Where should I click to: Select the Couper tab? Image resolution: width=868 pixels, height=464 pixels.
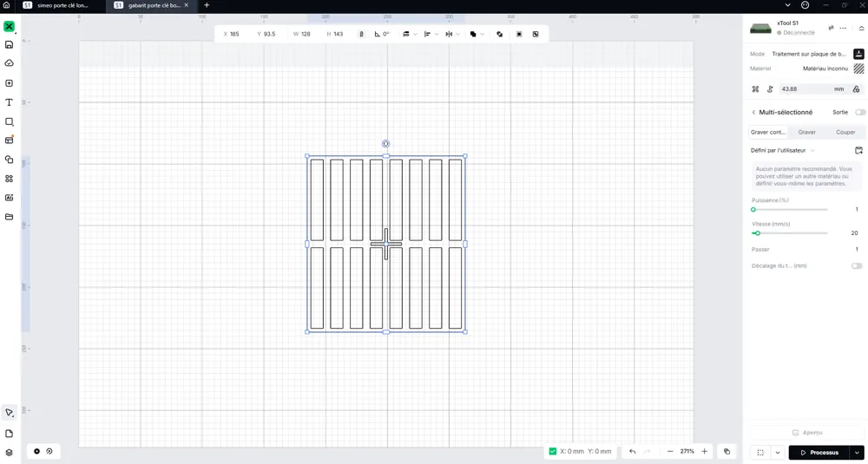tap(845, 132)
